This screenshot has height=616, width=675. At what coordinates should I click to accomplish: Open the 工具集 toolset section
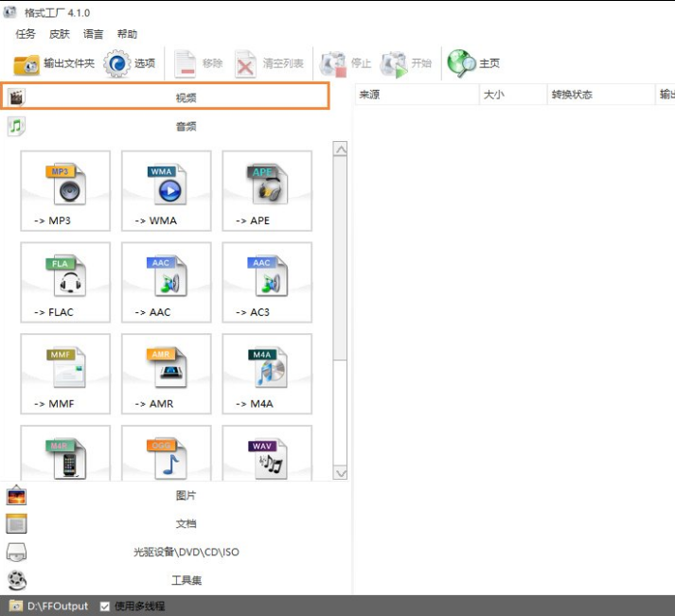coord(186,580)
